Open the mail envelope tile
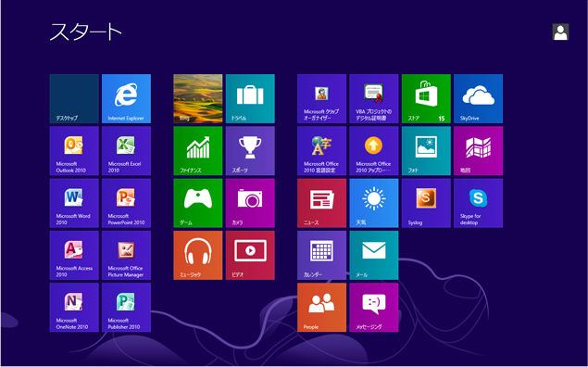This screenshot has width=588, height=367. pyautogui.click(x=374, y=255)
